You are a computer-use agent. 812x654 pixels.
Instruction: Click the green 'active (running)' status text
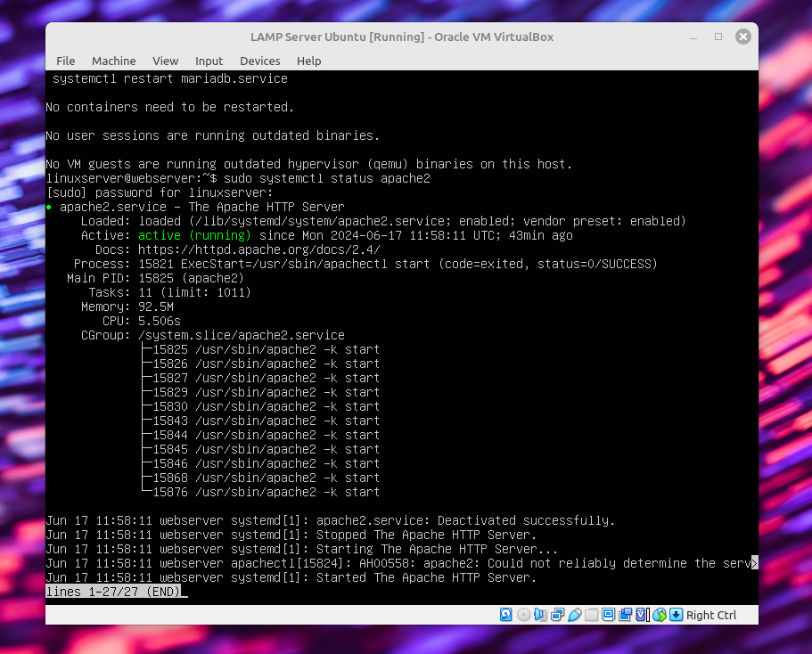[x=194, y=235]
